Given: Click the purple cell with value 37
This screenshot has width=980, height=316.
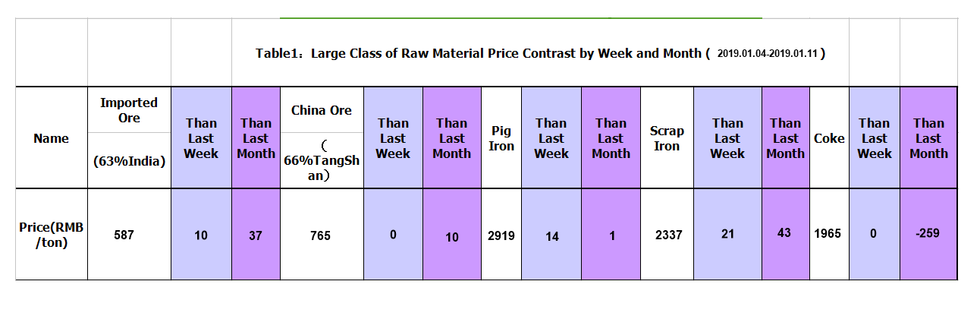Looking at the screenshot, I should click(x=256, y=235).
